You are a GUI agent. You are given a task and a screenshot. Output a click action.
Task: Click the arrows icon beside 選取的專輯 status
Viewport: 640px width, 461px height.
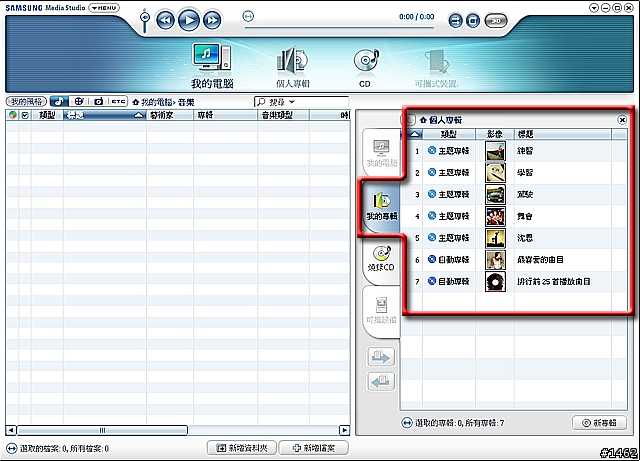coord(407,423)
